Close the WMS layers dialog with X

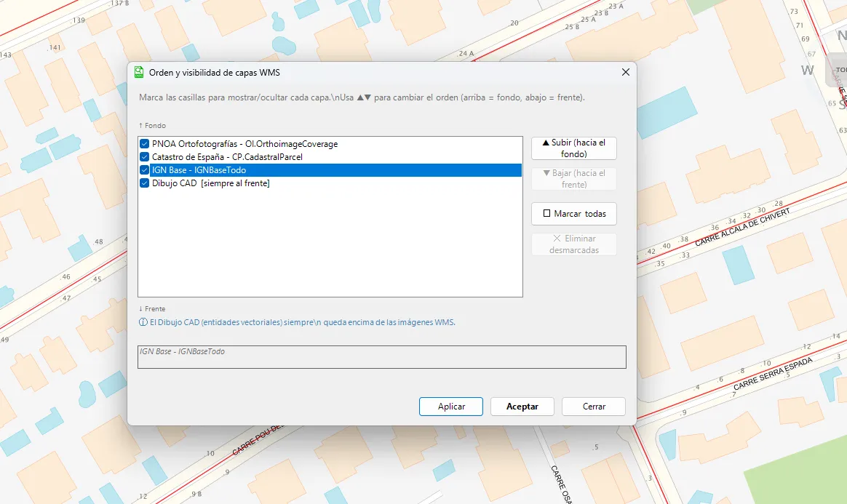tap(626, 72)
